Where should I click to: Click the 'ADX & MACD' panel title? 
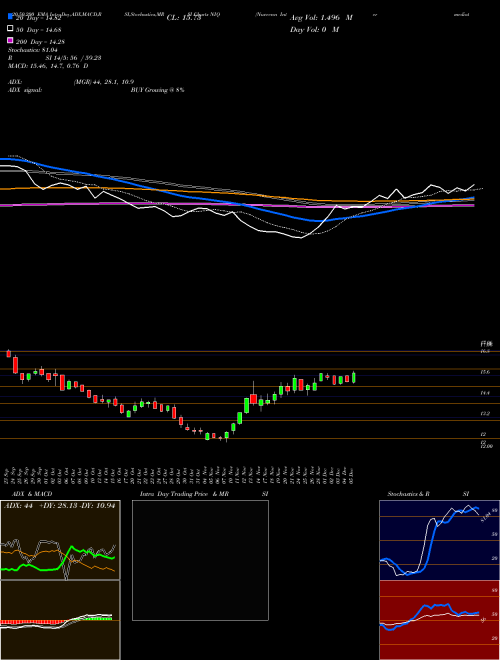tap(32, 494)
